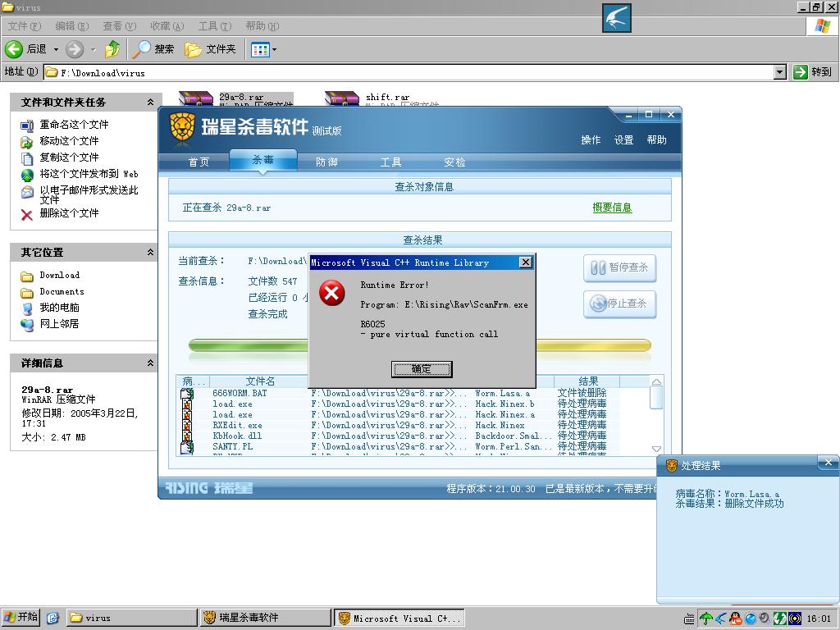Screen dimensions: 840x630
Task: Click 将这个文件发布到 Web link
Action: (x=89, y=174)
